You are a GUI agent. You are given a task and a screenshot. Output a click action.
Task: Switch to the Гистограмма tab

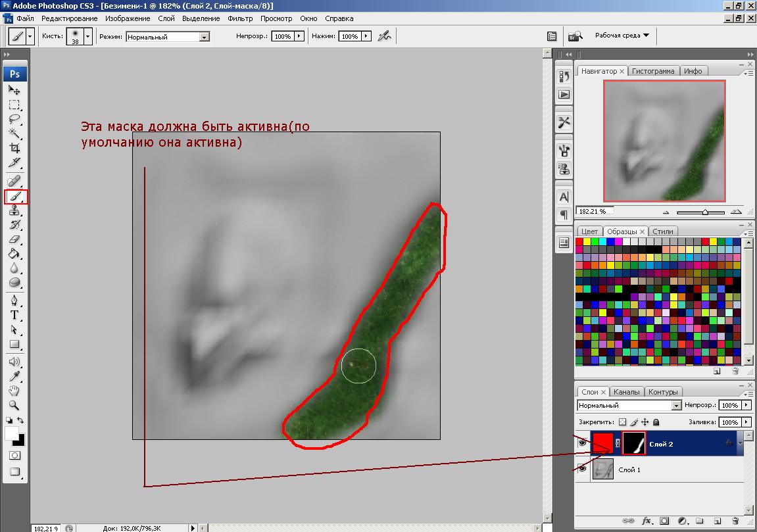(x=653, y=71)
